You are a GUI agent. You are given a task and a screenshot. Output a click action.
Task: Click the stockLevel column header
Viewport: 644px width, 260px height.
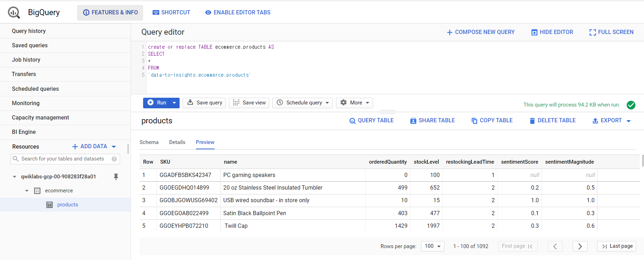pyautogui.click(x=426, y=162)
